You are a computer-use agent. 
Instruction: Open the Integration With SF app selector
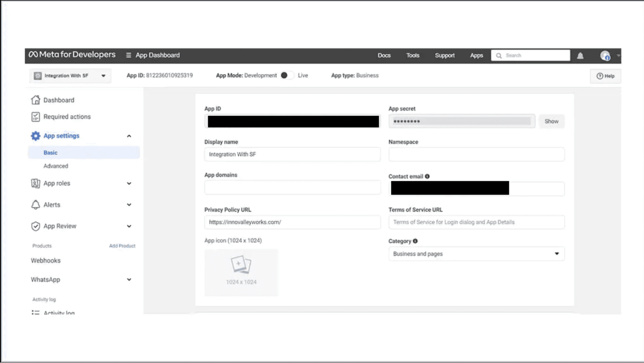pos(70,76)
